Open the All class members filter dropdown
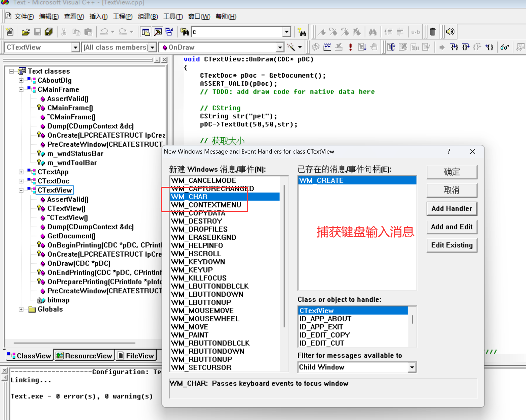 (153, 47)
